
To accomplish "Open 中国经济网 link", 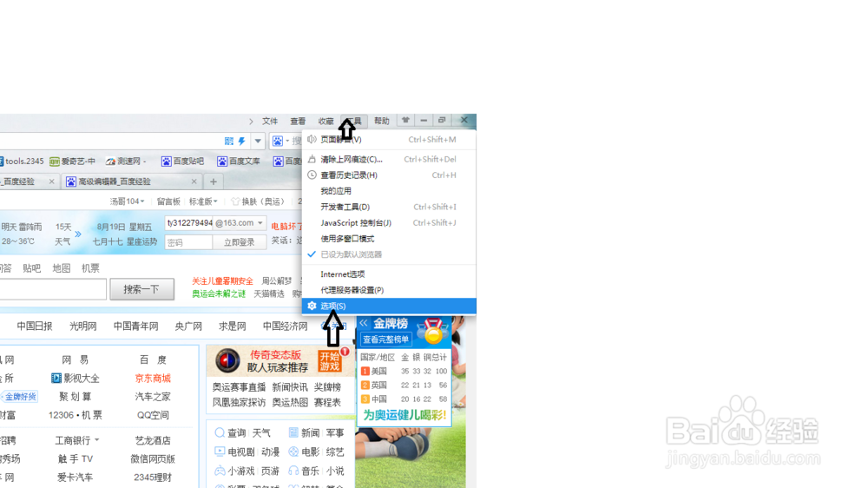I will [285, 326].
